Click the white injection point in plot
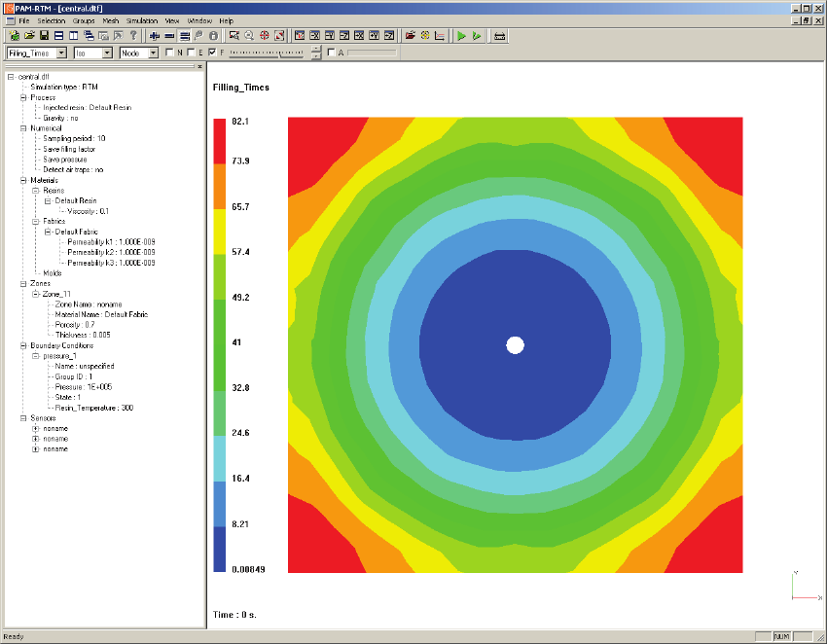 [516, 344]
